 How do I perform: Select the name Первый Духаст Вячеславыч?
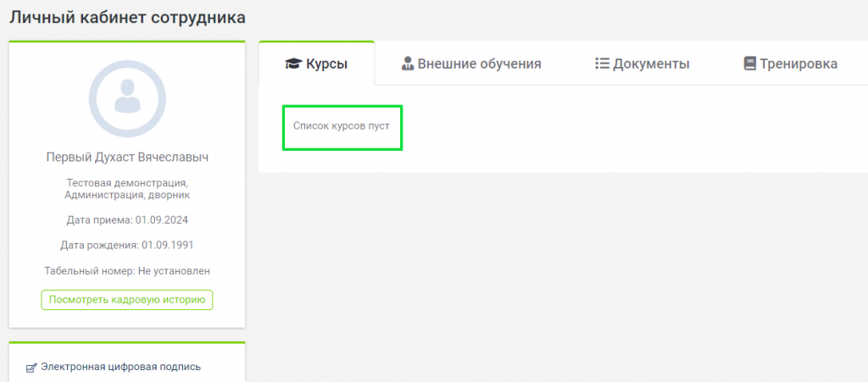point(127,158)
